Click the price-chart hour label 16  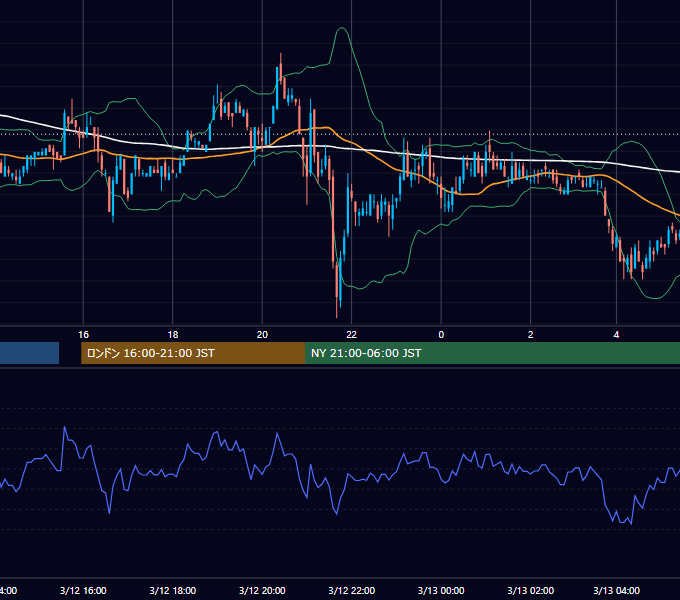point(83,334)
